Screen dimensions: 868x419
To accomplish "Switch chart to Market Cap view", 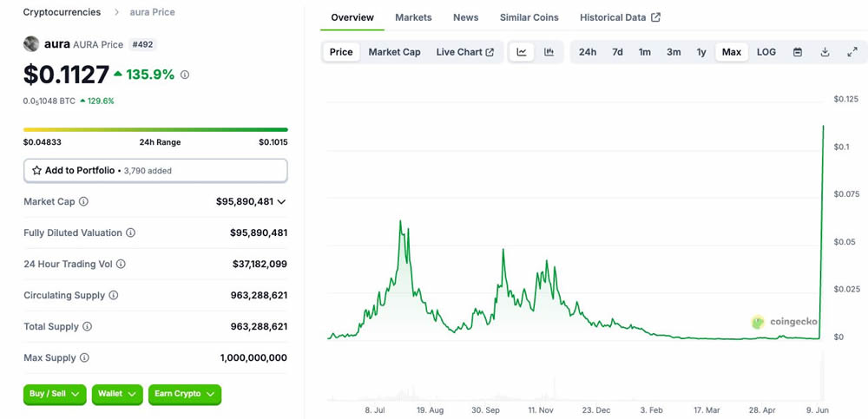I will (395, 52).
